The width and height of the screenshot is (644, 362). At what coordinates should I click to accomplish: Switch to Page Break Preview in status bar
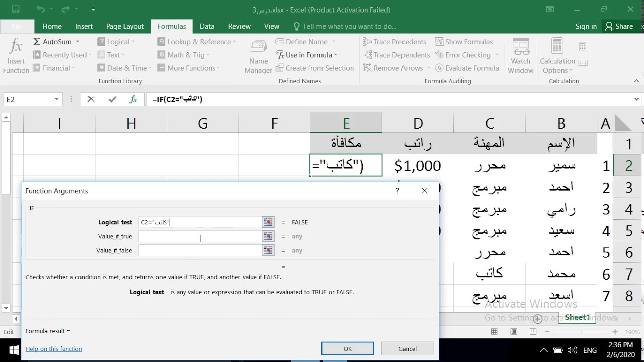[x=533, y=332]
